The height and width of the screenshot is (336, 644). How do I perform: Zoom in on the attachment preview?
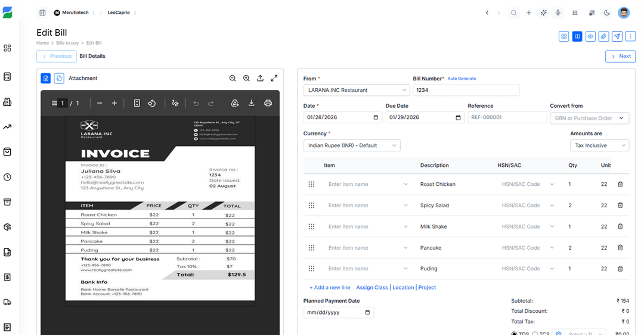coord(246,79)
